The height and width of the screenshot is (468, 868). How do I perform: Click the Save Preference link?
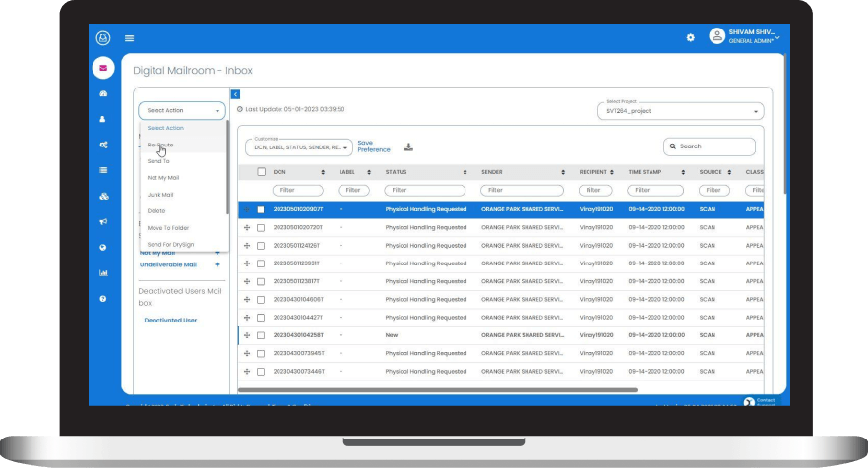(x=374, y=146)
